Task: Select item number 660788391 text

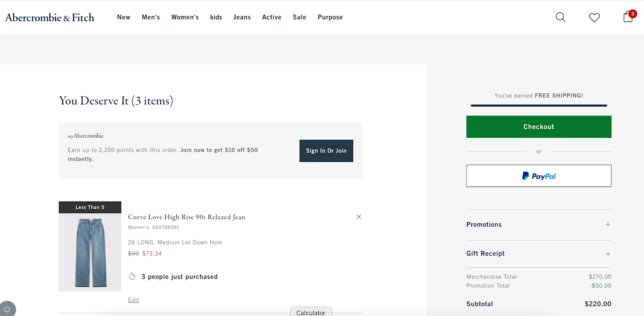Action: (166, 227)
